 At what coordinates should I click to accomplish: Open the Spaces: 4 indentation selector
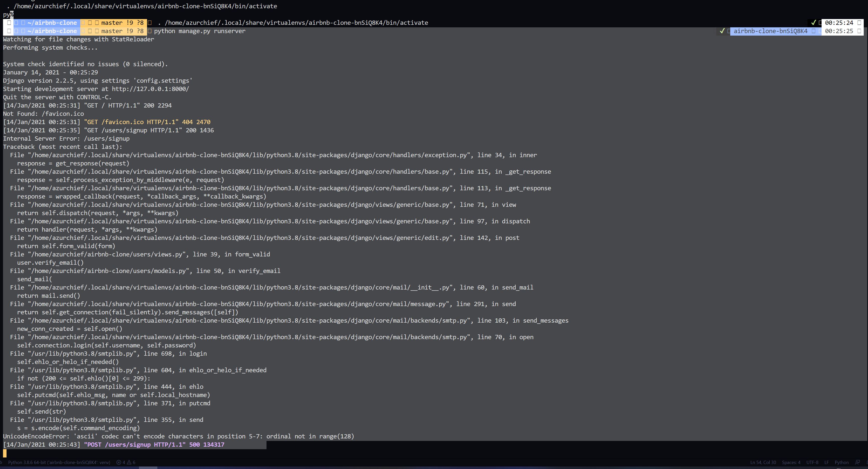[x=791, y=462]
